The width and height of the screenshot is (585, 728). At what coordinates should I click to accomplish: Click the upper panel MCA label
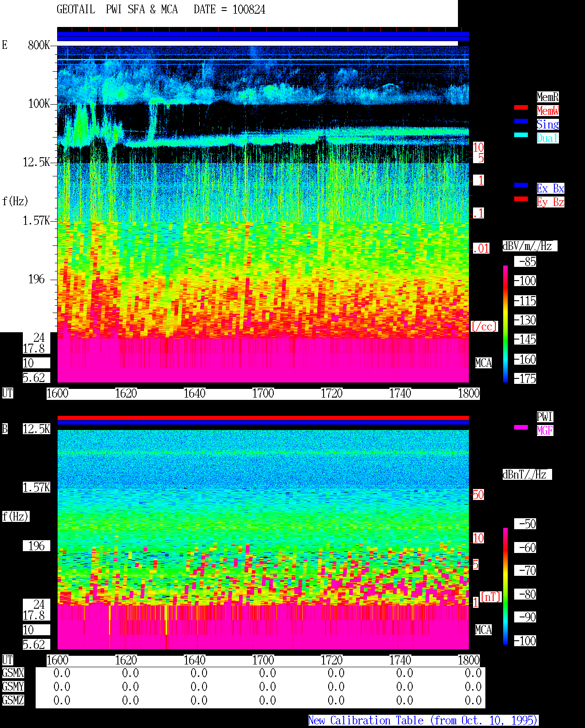tap(484, 363)
